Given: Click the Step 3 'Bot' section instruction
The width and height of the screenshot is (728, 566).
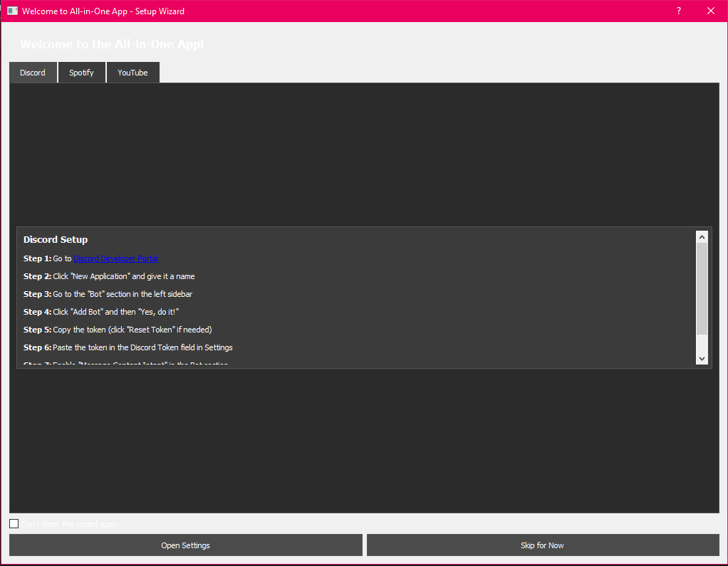Looking at the screenshot, I should click(x=108, y=294).
